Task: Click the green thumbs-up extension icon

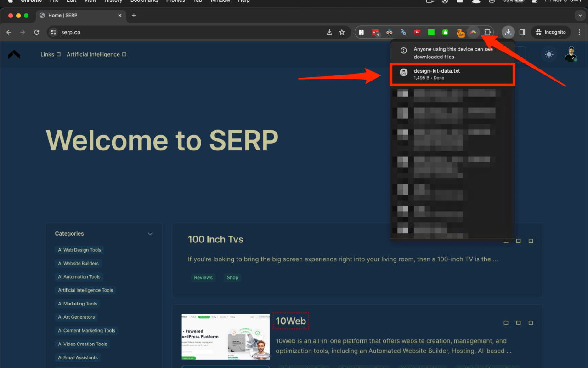Action: tap(445, 32)
